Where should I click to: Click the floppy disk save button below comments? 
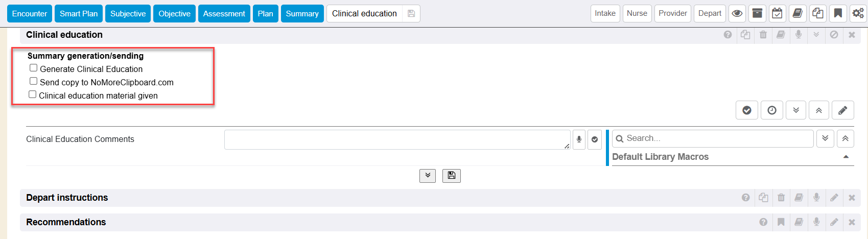(x=452, y=176)
